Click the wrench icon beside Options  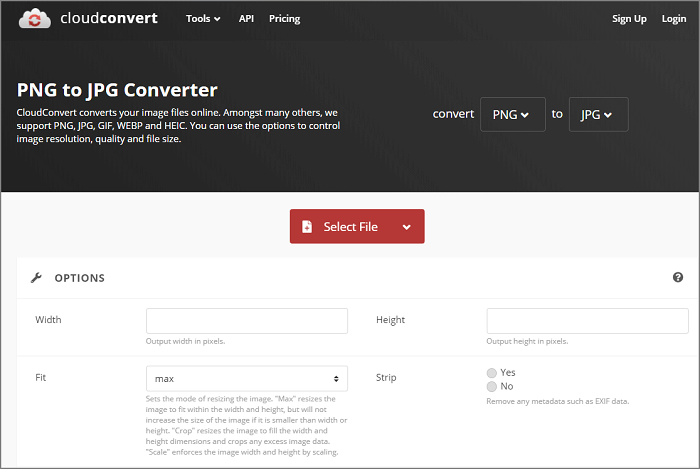coord(37,278)
